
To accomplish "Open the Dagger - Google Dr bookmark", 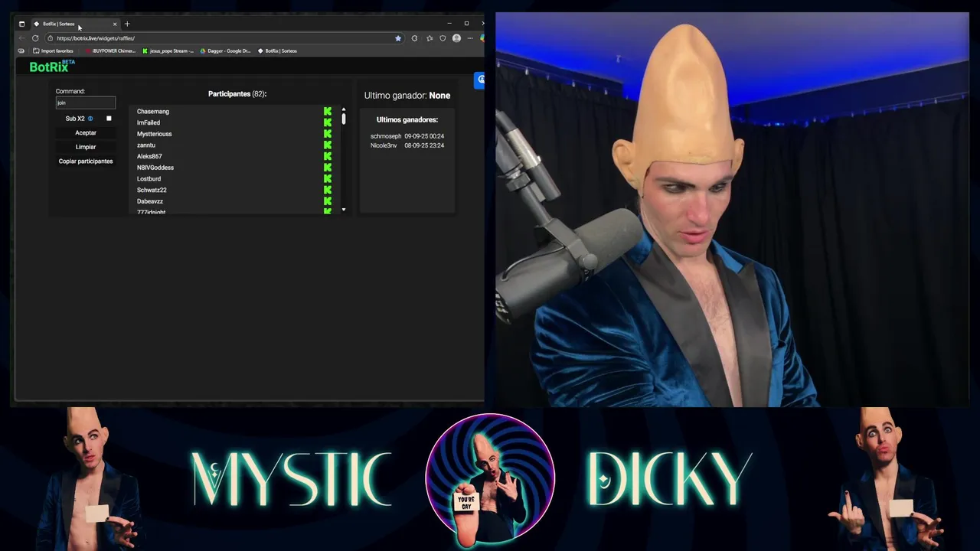I will (x=225, y=51).
